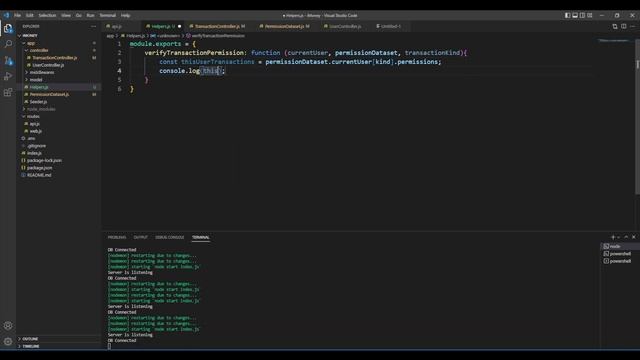
Task: Open Seeder.js in the file tree
Action: pos(58,102)
